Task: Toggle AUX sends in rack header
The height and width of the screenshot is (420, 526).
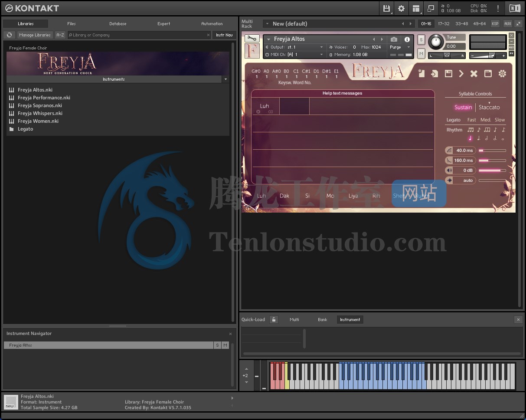Action: (507, 23)
